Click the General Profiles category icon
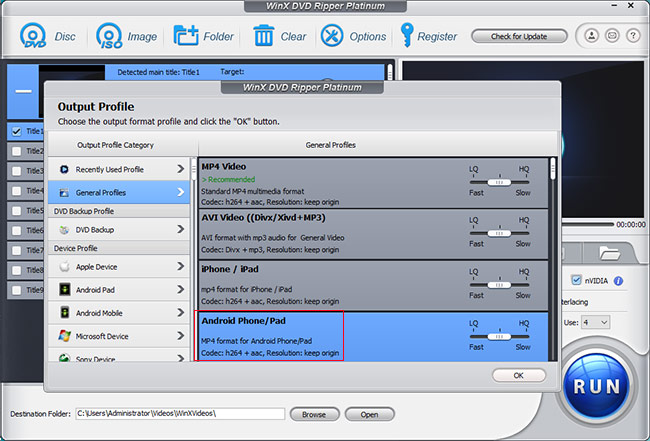This screenshot has width=650, height=441. (64, 193)
